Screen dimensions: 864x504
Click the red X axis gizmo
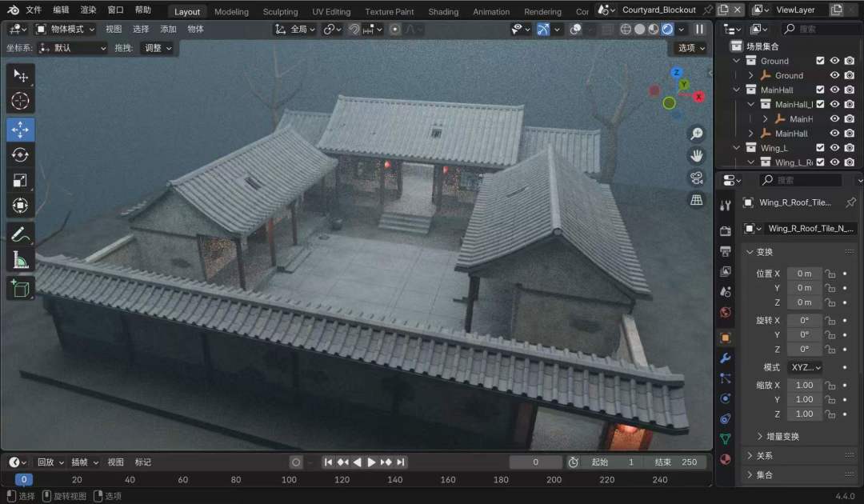(x=698, y=97)
